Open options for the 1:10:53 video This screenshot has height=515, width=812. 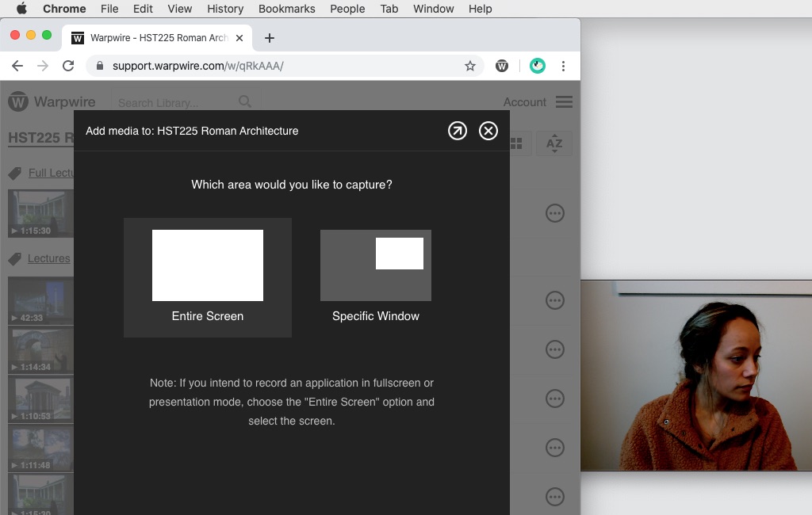(x=554, y=399)
